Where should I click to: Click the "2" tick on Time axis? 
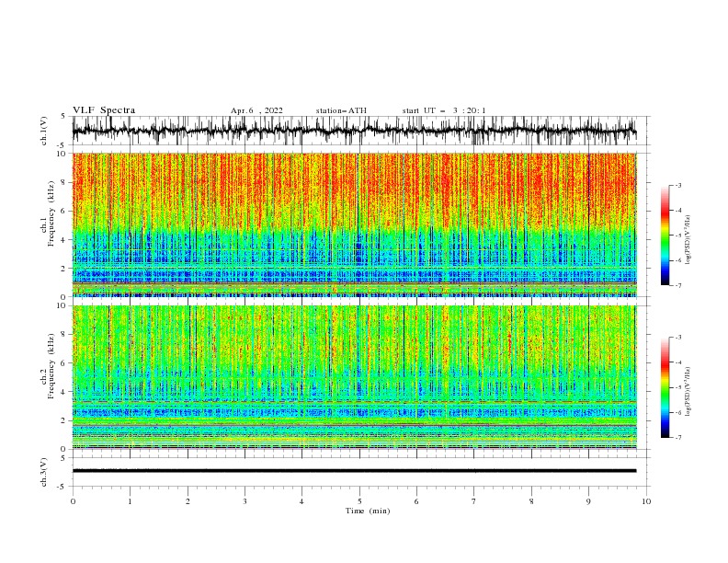coord(188,501)
